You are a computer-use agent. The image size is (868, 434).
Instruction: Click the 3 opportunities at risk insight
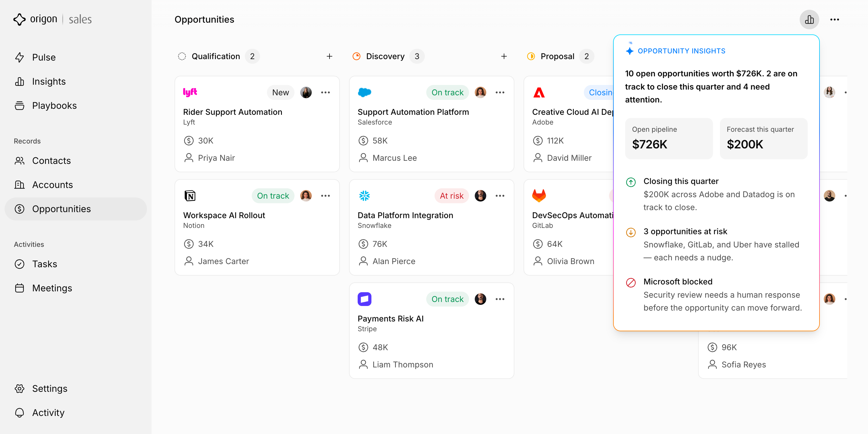coord(716,245)
